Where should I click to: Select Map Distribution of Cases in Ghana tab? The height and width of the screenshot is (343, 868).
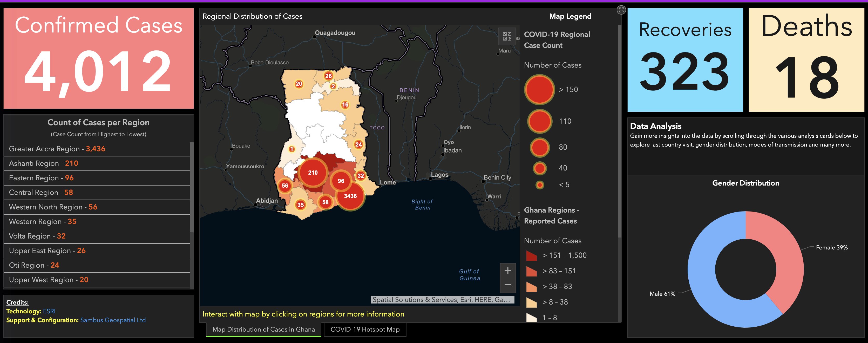point(263,329)
